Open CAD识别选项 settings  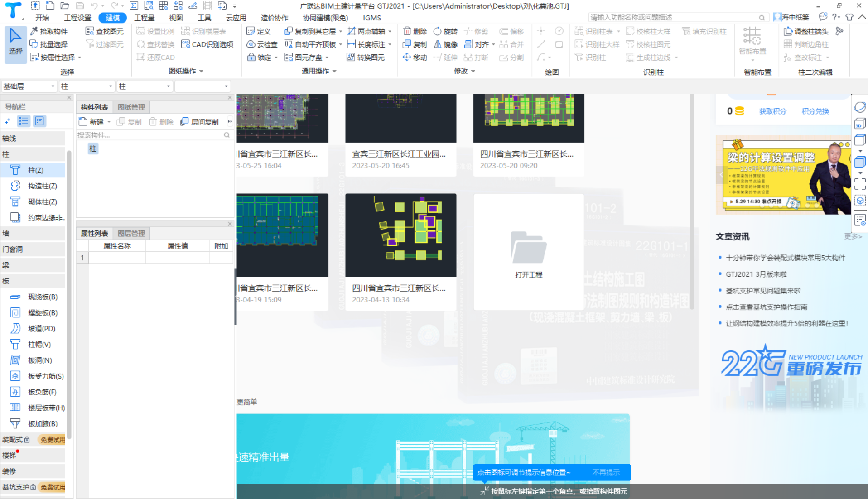207,44
